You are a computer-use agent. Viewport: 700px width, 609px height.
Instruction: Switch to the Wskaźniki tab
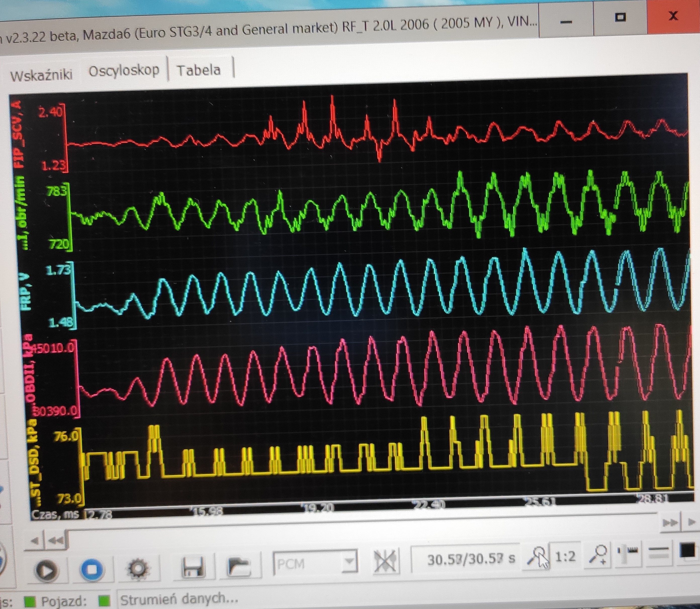[x=41, y=75]
